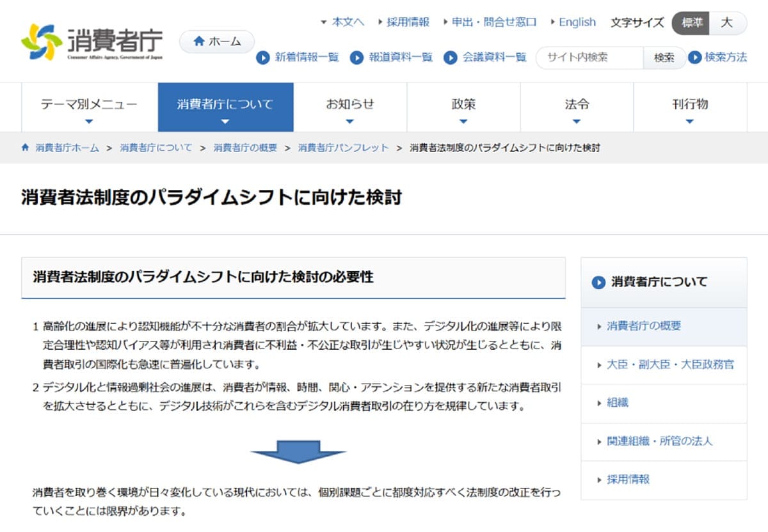This screenshot has width=768, height=532.
Task: Expand the テーマ別メニュー dropdown
Action: click(89, 107)
